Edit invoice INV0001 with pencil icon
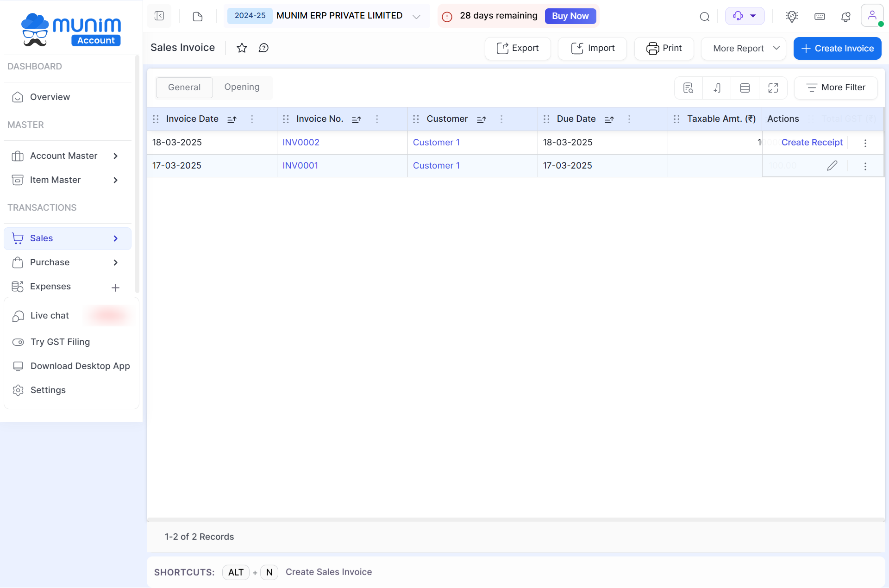Image resolution: width=889 pixels, height=588 pixels. click(x=832, y=165)
